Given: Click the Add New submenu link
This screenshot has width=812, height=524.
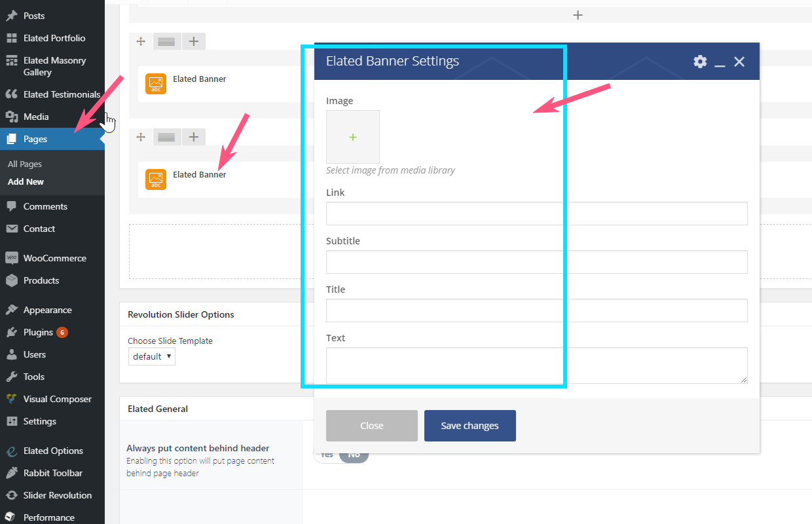Looking at the screenshot, I should tap(26, 182).
